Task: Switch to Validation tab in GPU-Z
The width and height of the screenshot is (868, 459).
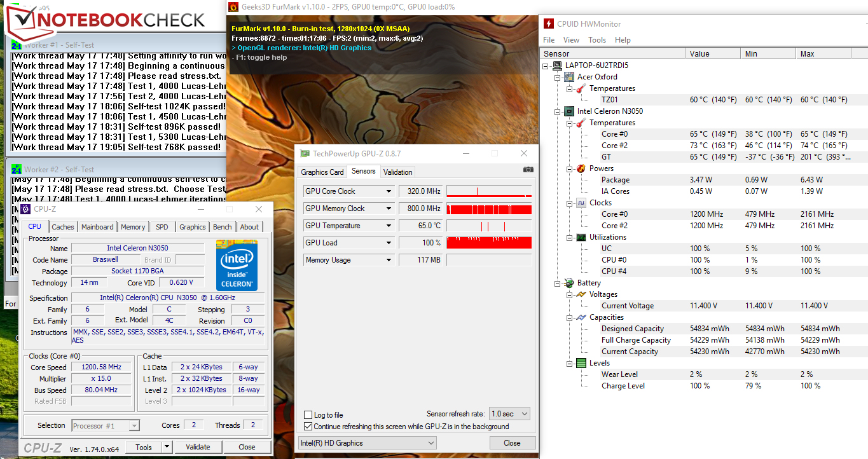Action: (x=398, y=172)
